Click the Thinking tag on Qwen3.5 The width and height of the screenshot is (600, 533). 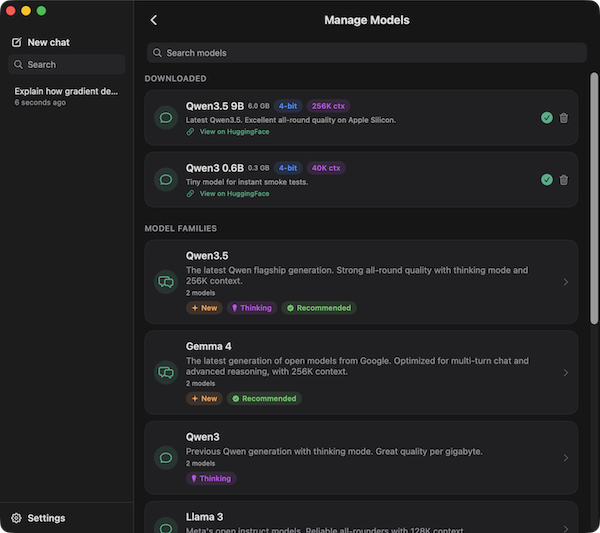pos(252,308)
